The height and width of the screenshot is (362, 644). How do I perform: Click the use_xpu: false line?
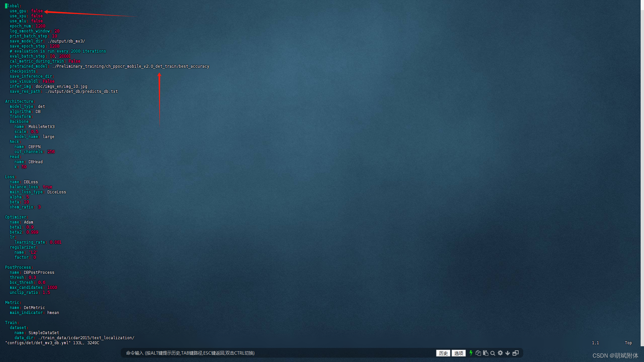[x=26, y=16]
